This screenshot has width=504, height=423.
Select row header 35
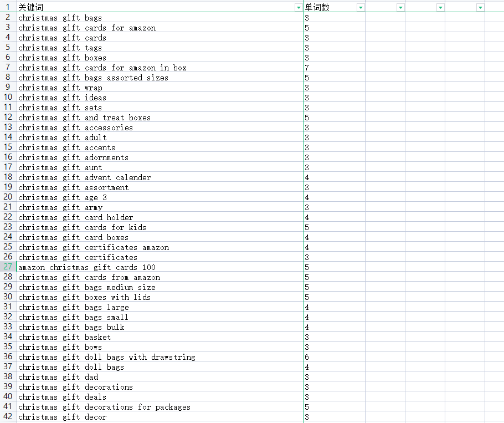8,346
